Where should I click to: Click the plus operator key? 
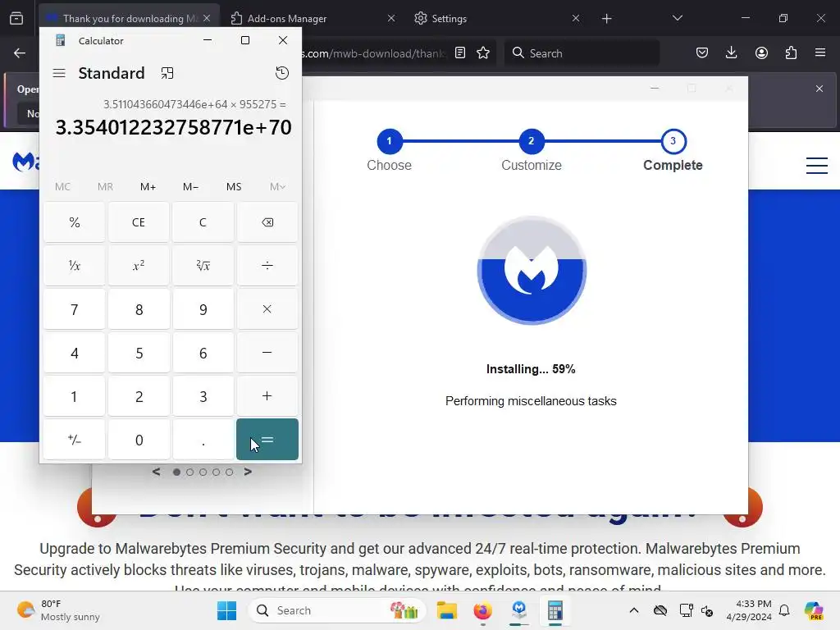[x=267, y=396]
